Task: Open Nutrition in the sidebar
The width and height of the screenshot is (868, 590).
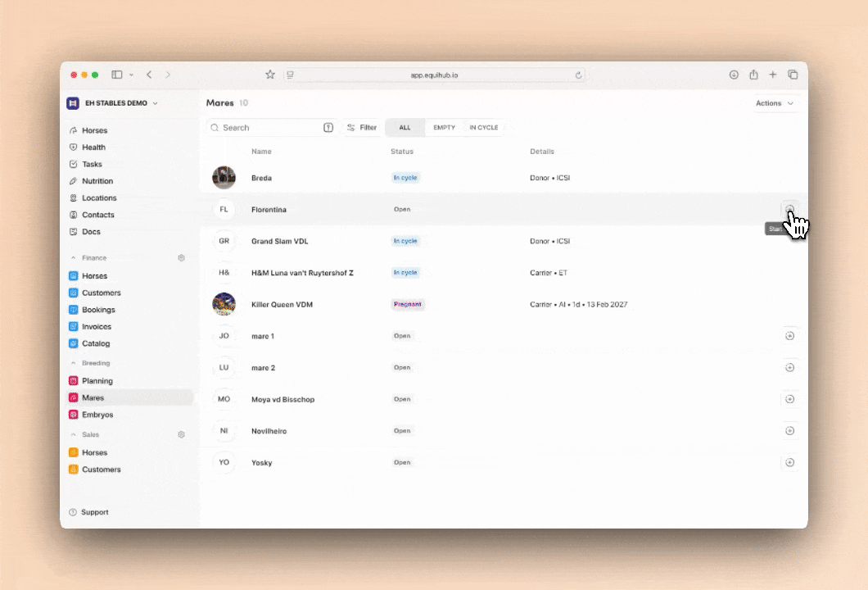Action: click(97, 181)
